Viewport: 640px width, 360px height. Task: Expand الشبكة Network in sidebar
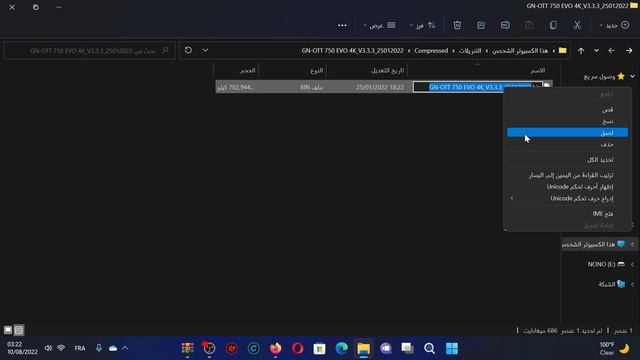pos(632,284)
